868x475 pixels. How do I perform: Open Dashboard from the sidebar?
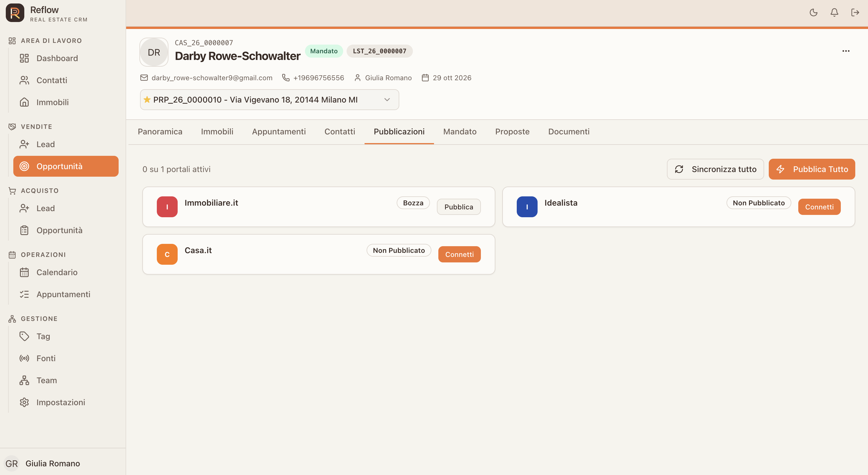pos(66,59)
